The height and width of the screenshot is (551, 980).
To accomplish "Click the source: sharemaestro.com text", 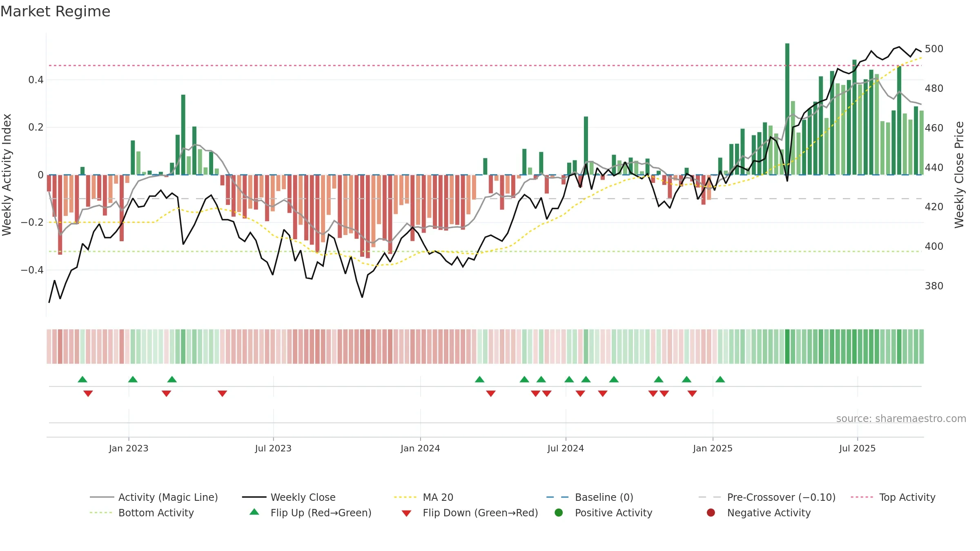I will (x=901, y=418).
